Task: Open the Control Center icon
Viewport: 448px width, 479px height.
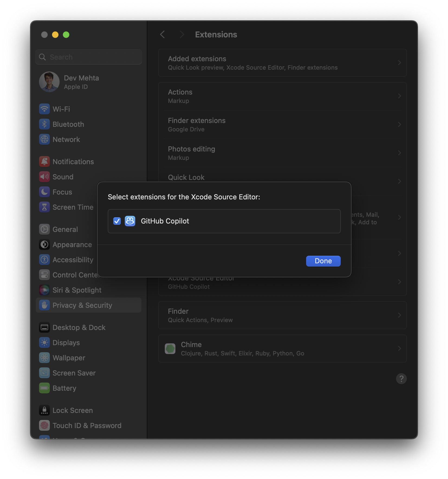Action: pyautogui.click(x=44, y=275)
